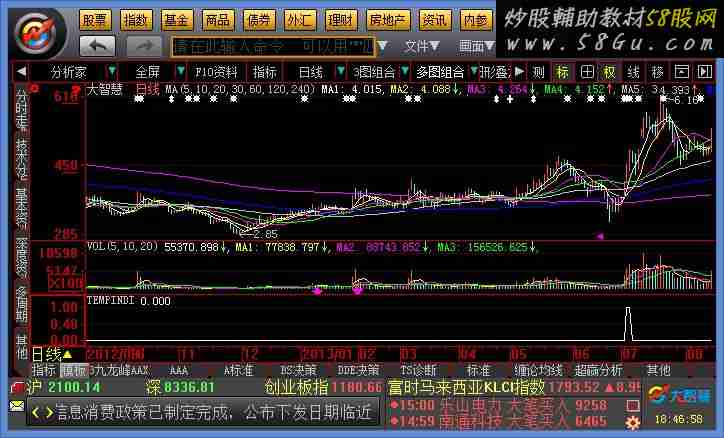The height and width of the screenshot is (438, 724).
Task: Toggle the 标 marker tool
Action: click(x=562, y=72)
